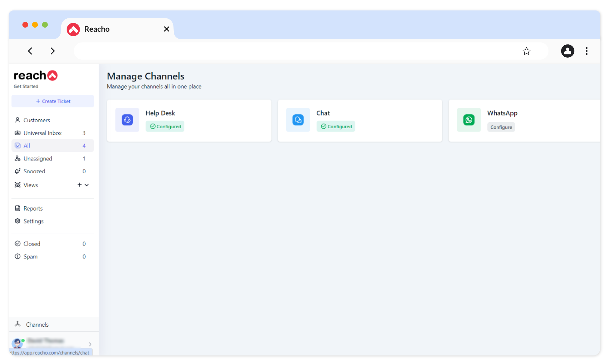Open the Settings sidebar item
Screen dimensions: 609x364
(33, 221)
